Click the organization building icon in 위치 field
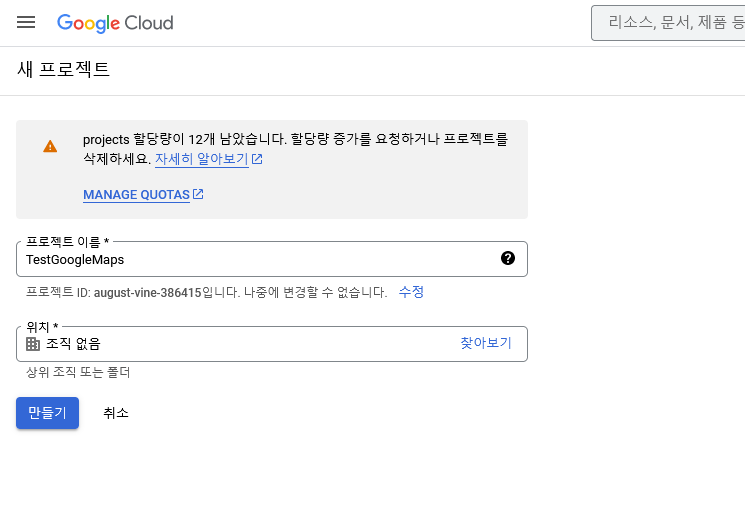 click(x=33, y=344)
